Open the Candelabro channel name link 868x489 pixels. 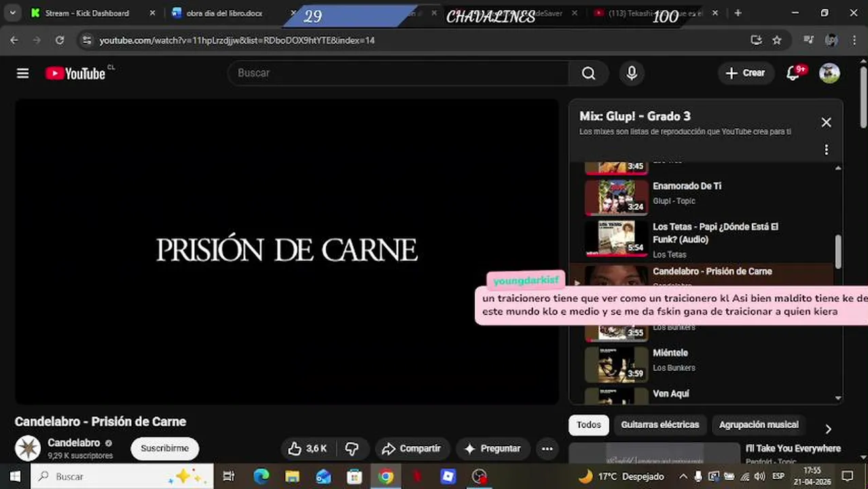73,443
